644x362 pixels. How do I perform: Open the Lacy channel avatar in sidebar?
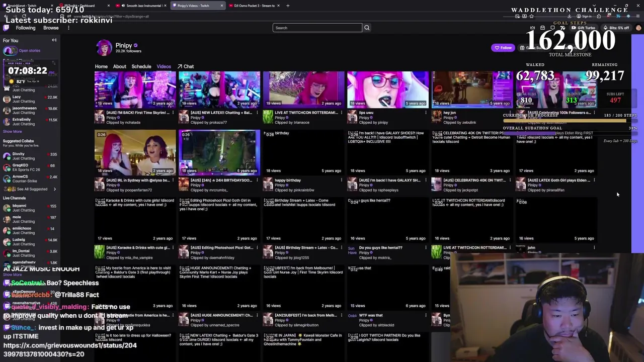tap(7, 99)
